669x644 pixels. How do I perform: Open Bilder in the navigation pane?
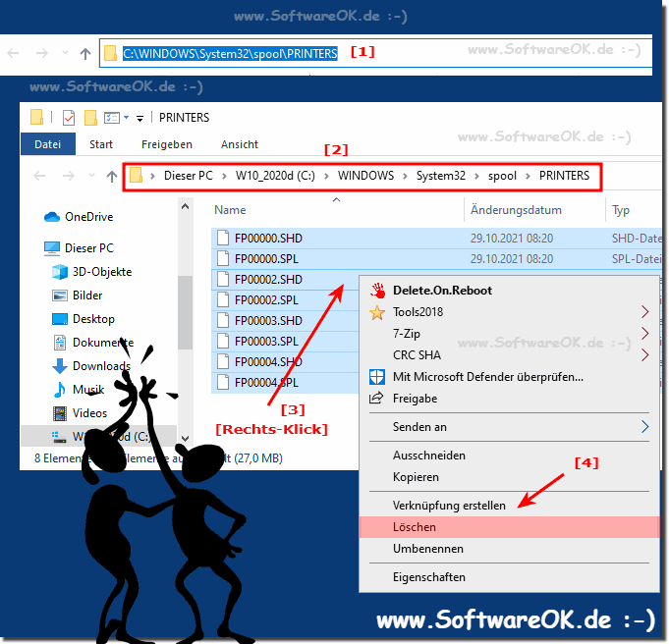click(x=78, y=295)
